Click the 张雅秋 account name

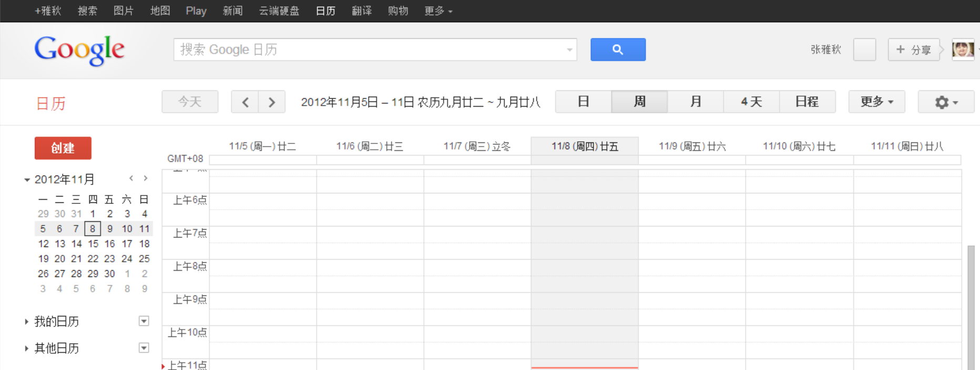click(x=826, y=49)
